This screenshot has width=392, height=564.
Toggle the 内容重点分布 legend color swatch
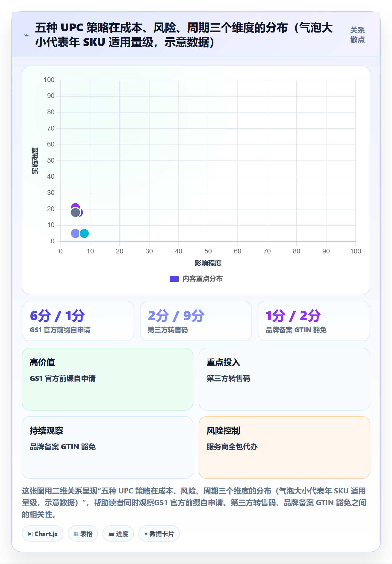click(174, 279)
